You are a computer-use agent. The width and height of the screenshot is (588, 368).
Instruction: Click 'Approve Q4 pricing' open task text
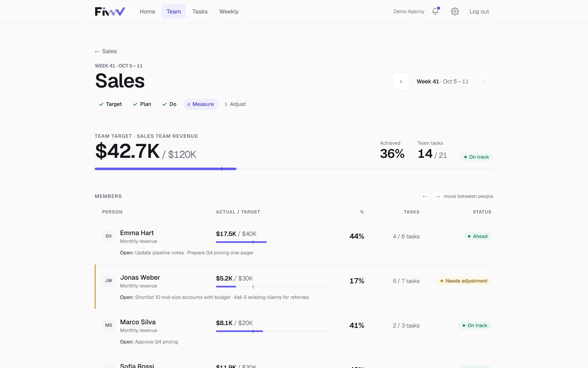pos(156,342)
